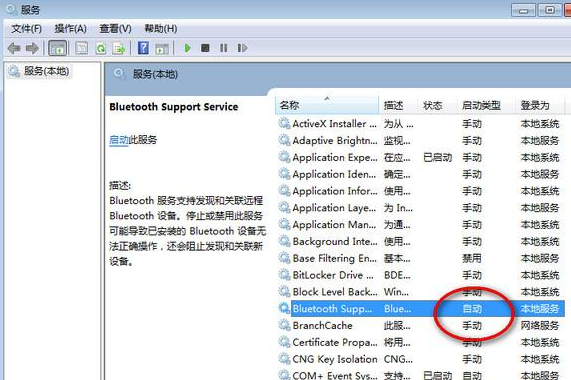Click the gear icon beside BranchCache

pos(284,325)
